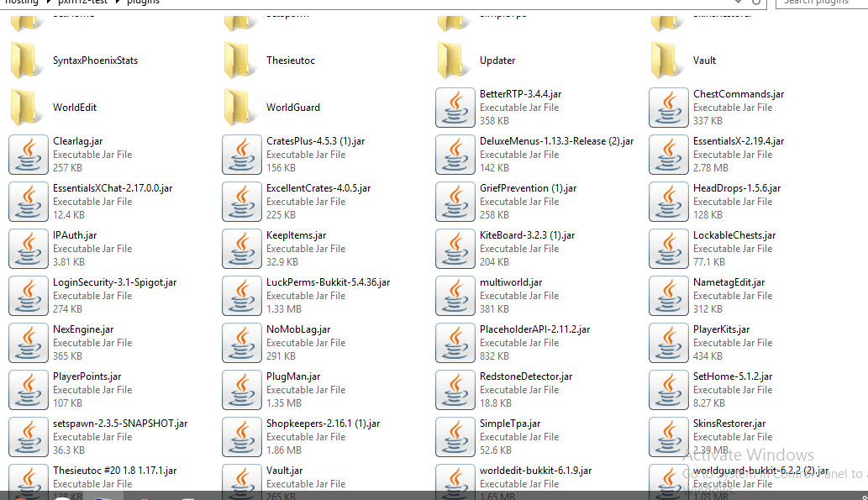
Task: Click the 'EssentialsX-2.19.4.jar' file name
Action: click(739, 141)
